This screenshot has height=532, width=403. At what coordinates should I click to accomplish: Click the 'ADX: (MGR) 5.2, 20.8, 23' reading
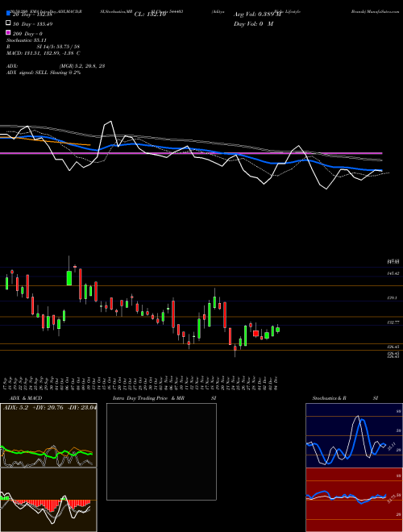pyautogui.click(x=56, y=66)
